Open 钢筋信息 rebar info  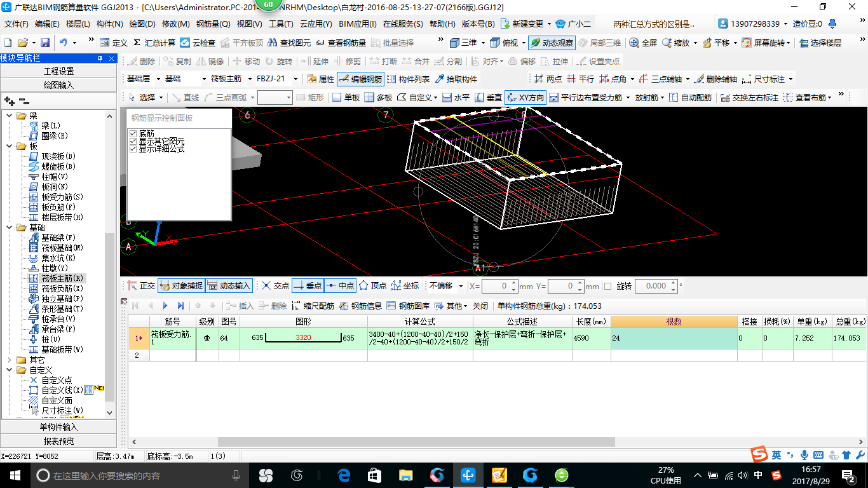tap(360, 306)
